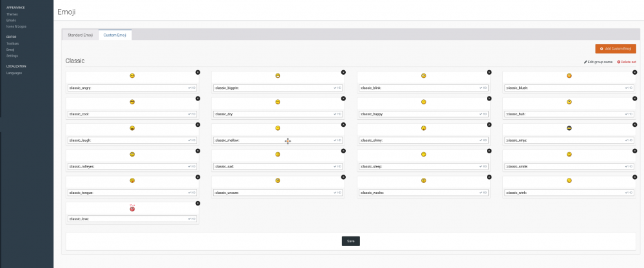The height and width of the screenshot is (268, 644).
Task: Remove the classic_angry emoji with its X icon
Action: [x=198, y=72]
